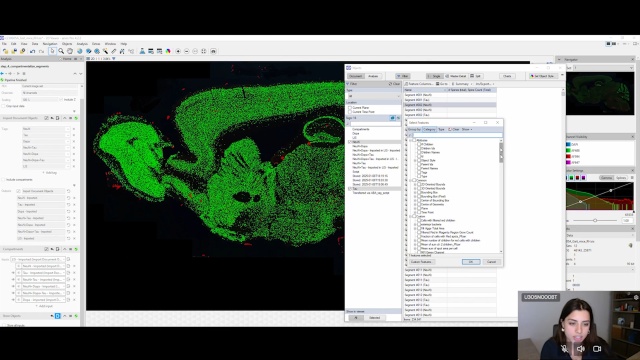The width and height of the screenshot is (640, 360).
Task: Click the Navigator thumbnail image
Action: (600, 93)
